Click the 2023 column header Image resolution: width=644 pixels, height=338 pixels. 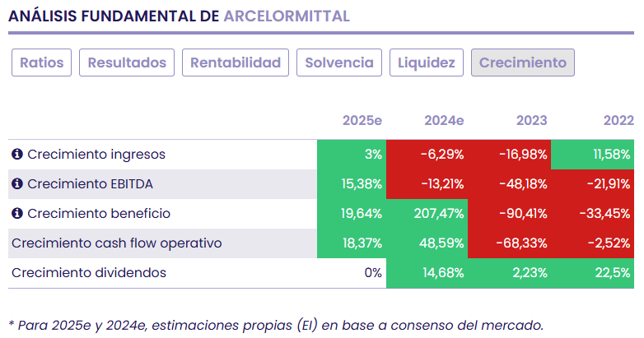(x=531, y=121)
